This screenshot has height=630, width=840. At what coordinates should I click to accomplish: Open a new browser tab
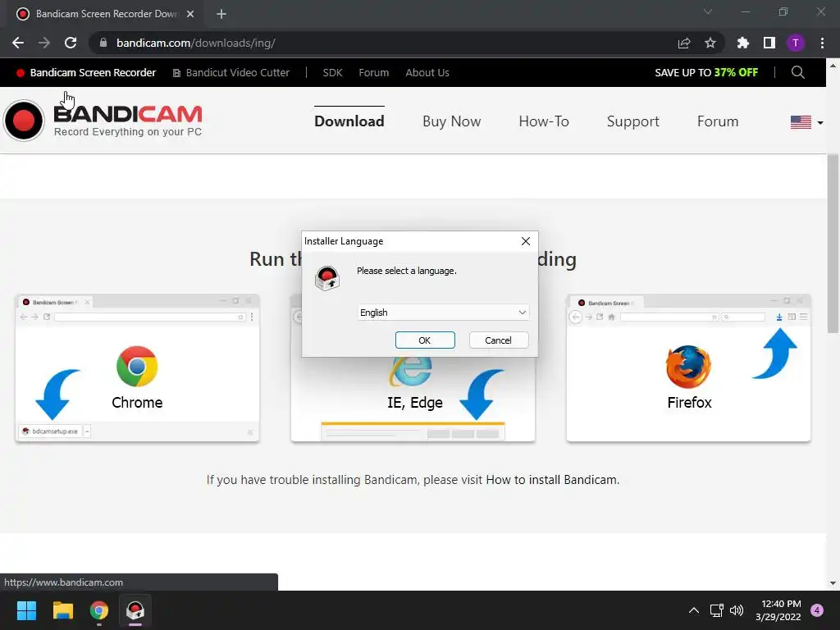[221, 14]
